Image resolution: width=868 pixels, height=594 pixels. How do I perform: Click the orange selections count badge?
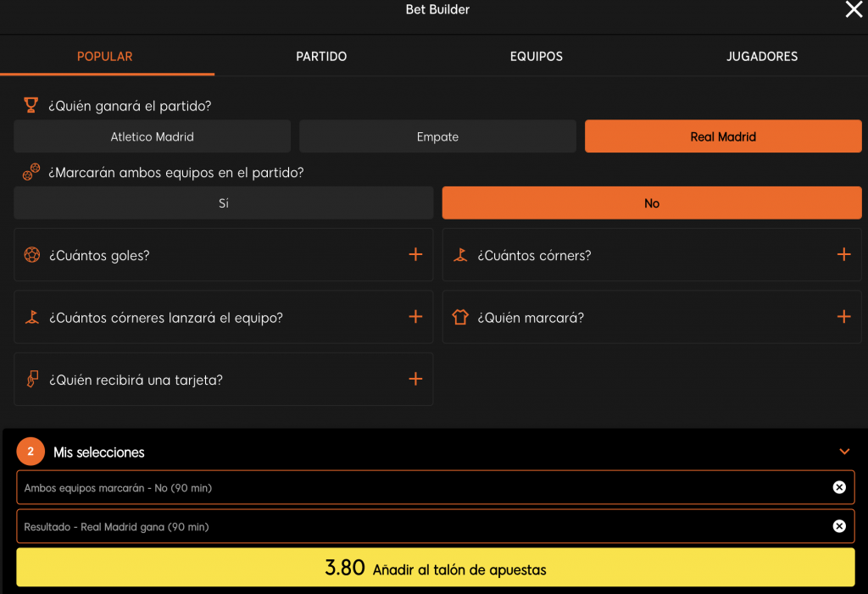31,452
